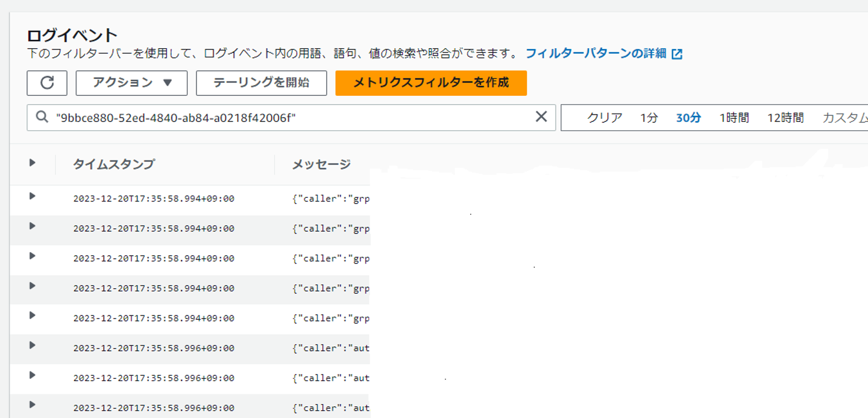Screen dimensions: 868x418
Task: Select the 30分 time range
Action: [688, 118]
